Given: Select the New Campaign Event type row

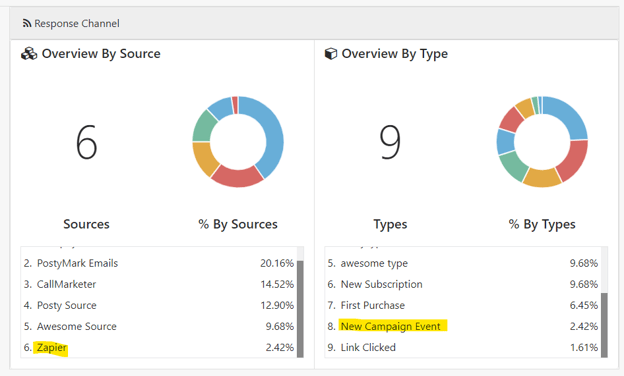Looking at the screenshot, I should pos(462,326).
